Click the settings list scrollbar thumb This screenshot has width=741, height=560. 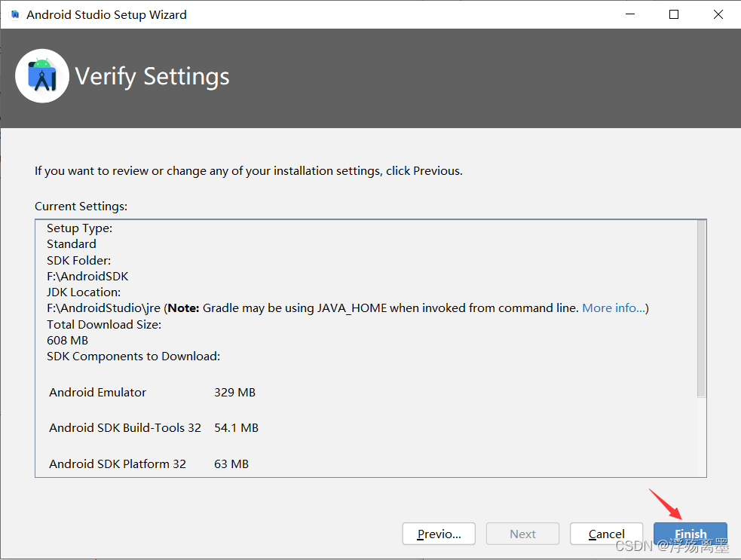pos(701,308)
